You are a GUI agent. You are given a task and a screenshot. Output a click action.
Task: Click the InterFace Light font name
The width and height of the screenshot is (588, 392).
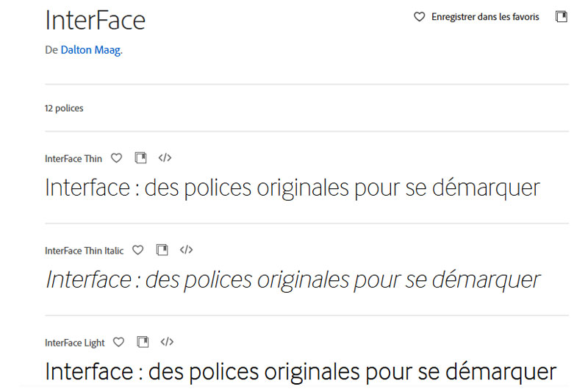click(75, 343)
